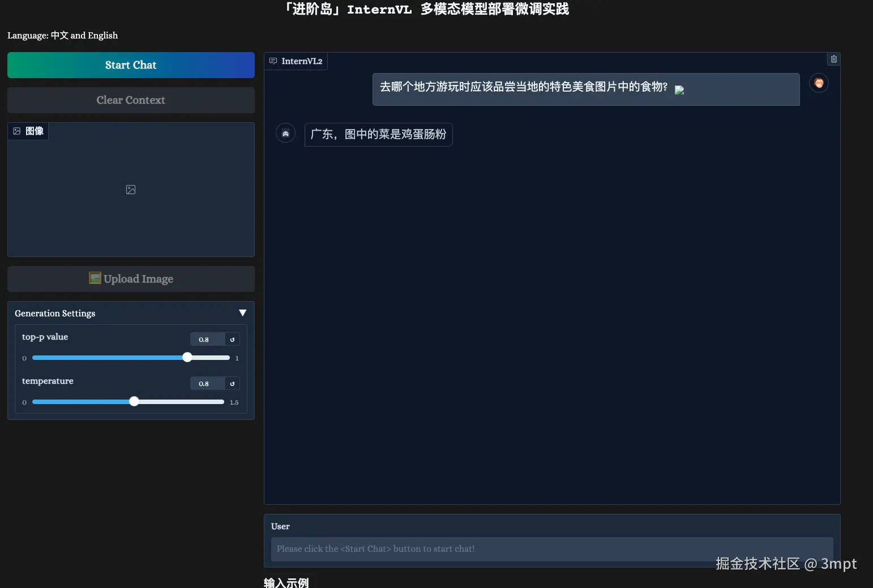
Task: Click the Upload Image button
Action: point(131,279)
